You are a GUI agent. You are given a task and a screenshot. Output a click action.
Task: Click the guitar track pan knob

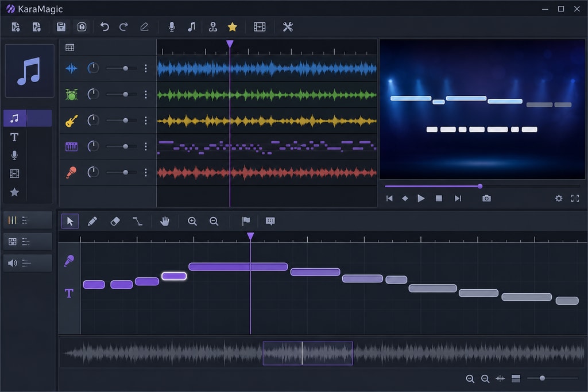[93, 121]
